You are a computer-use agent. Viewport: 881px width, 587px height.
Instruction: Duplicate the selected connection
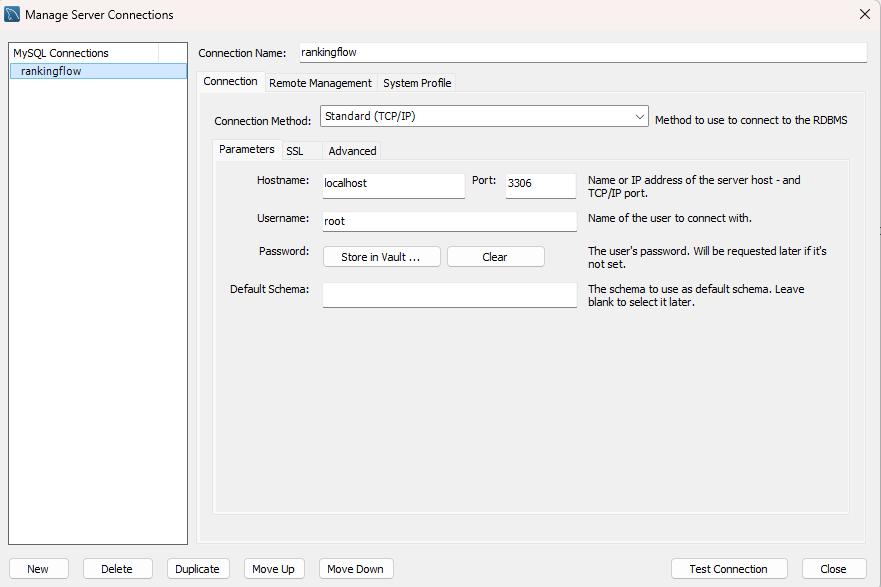(x=198, y=569)
